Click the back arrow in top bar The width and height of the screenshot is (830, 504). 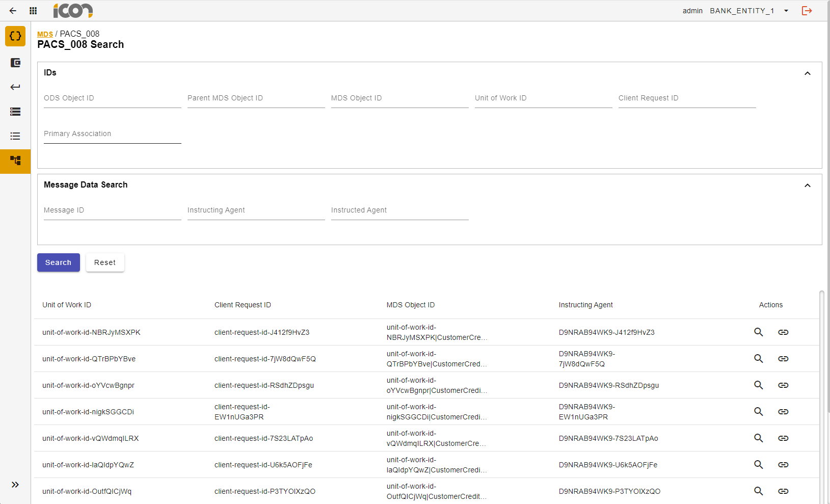[13, 11]
